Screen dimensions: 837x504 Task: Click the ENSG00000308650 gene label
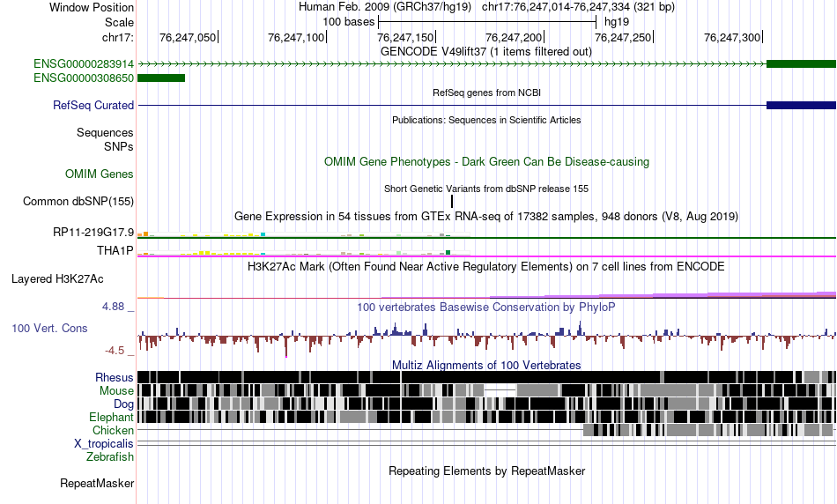pyautogui.click(x=84, y=78)
